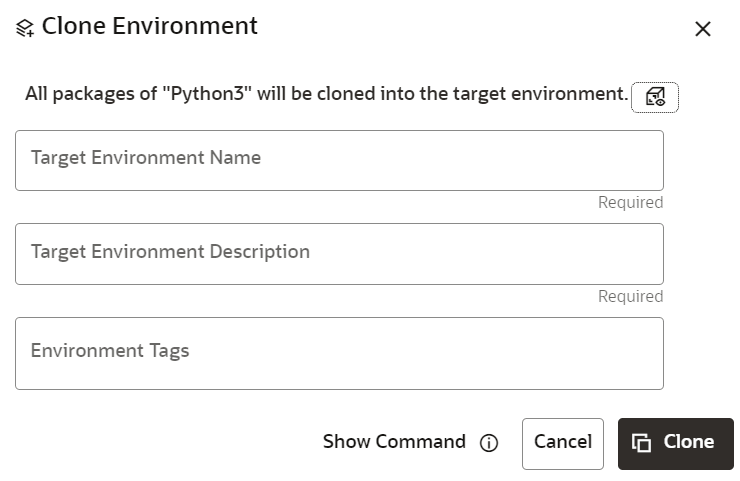Focus the Environment Tags field
This screenshot has width=740, height=481.
[339, 353]
